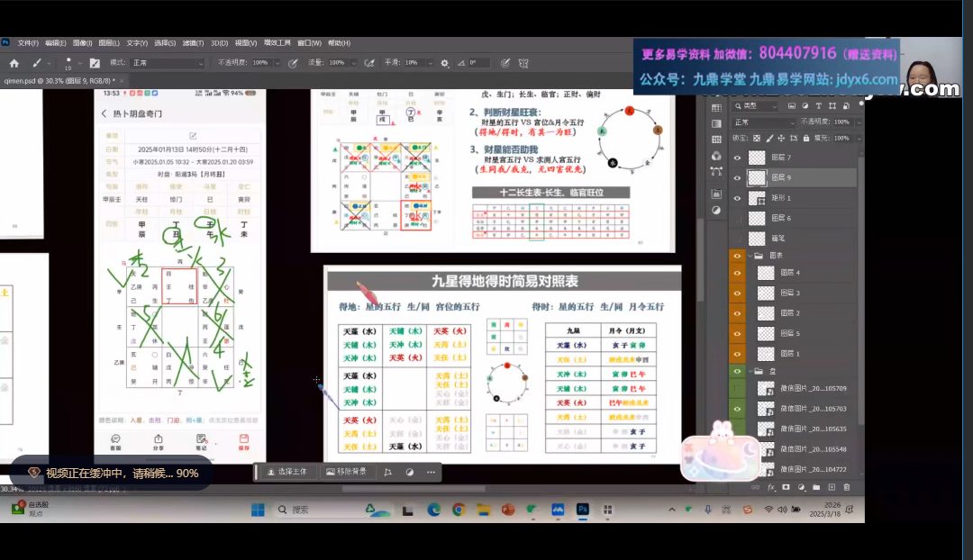Select the 图层 4 layer thumbnail

point(766,273)
